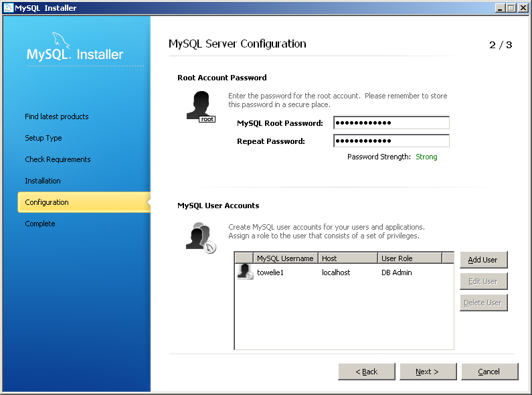Go back to the previous step
The width and height of the screenshot is (532, 395).
click(x=367, y=372)
